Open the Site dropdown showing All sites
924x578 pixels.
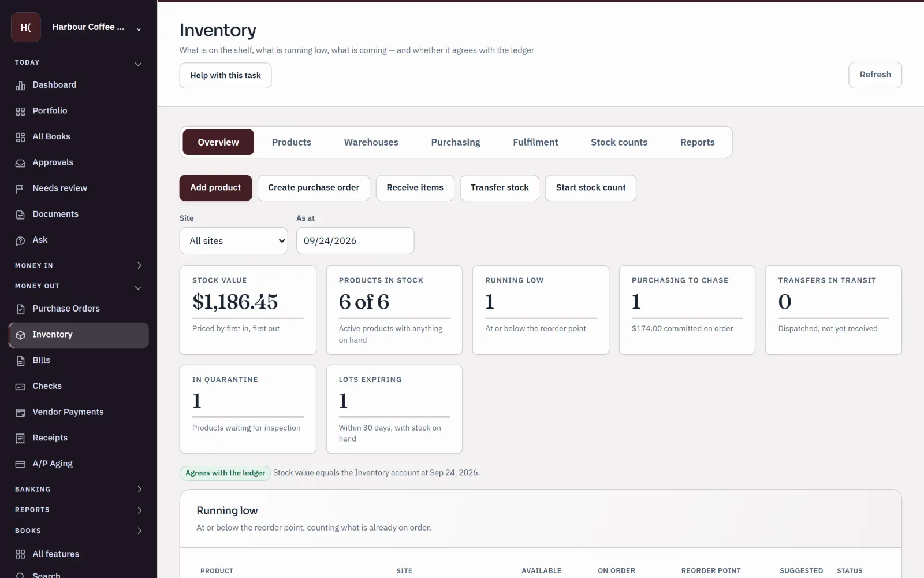pyautogui.click(x=234, y=240)
